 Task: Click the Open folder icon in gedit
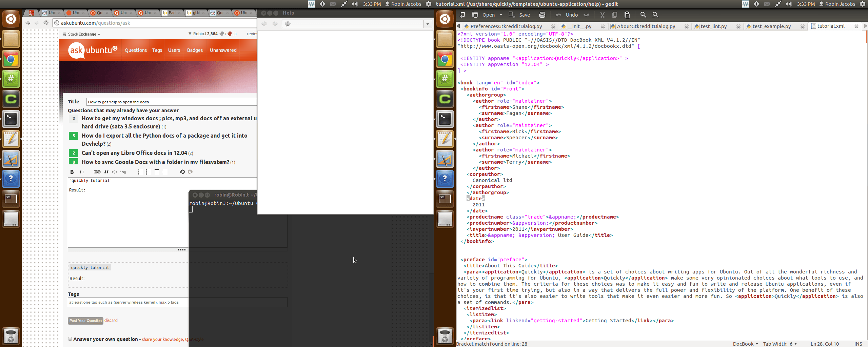475,15
